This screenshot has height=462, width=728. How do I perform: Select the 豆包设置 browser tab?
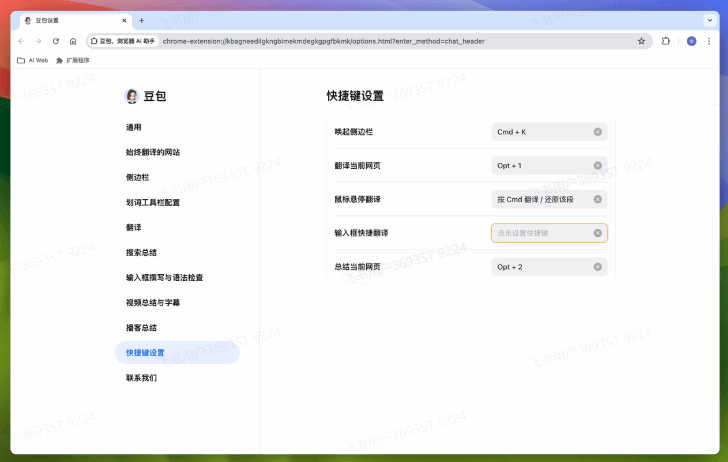pyautogui.click(x=77, y=20)
